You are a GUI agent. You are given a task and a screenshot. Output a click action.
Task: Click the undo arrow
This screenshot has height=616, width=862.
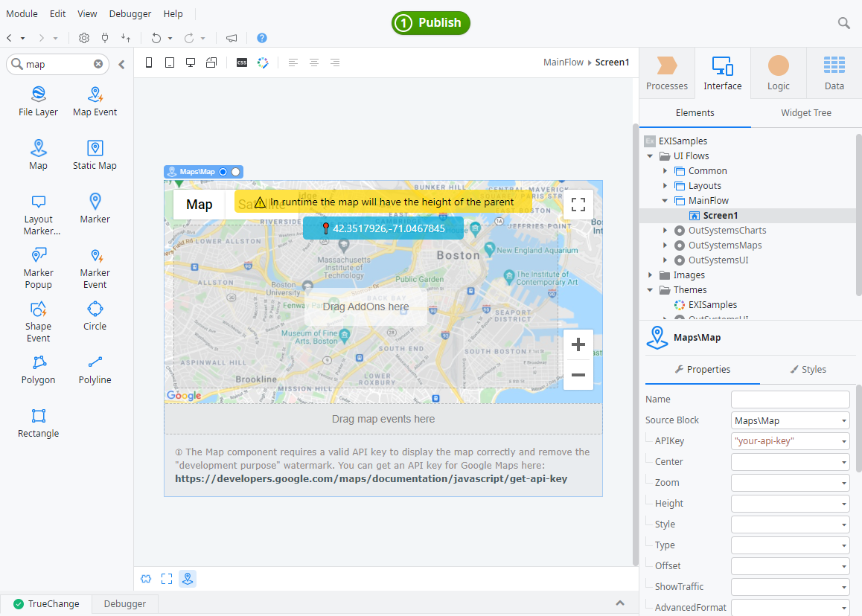[156, 38]
